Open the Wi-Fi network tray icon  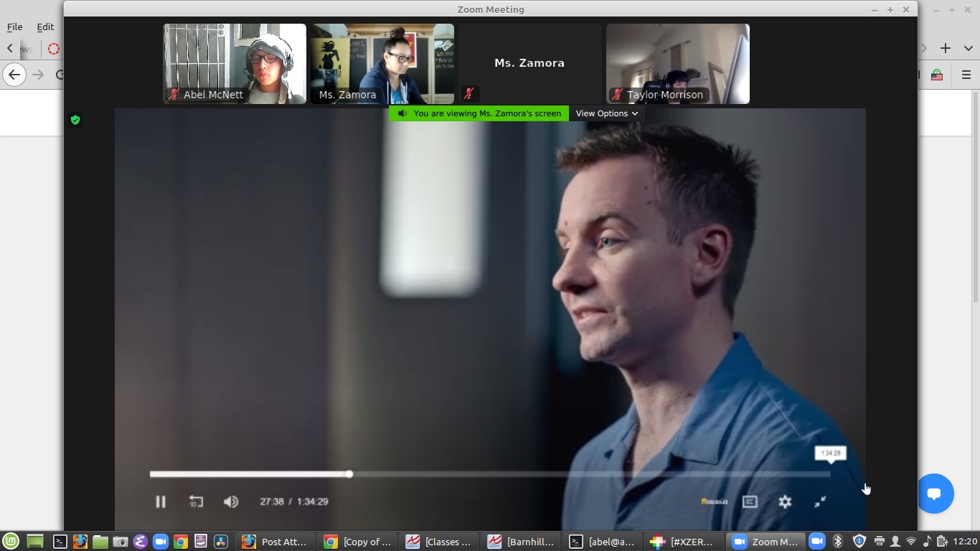point(911,541)
